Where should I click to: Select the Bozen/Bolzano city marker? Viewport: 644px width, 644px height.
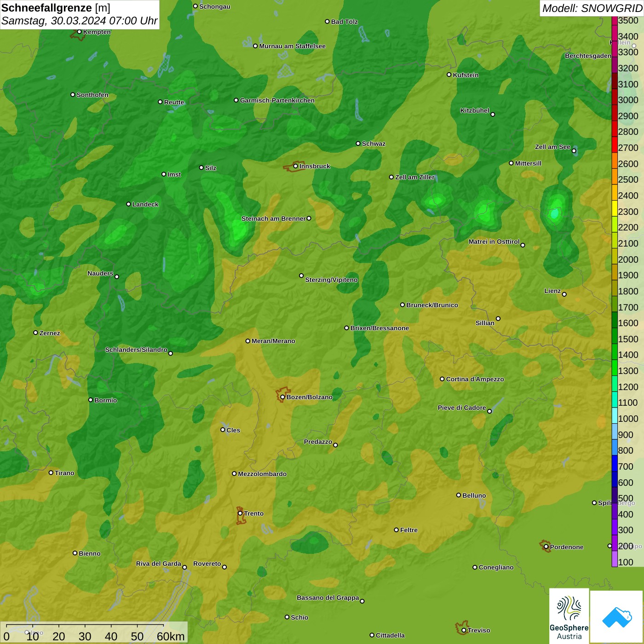282,397
